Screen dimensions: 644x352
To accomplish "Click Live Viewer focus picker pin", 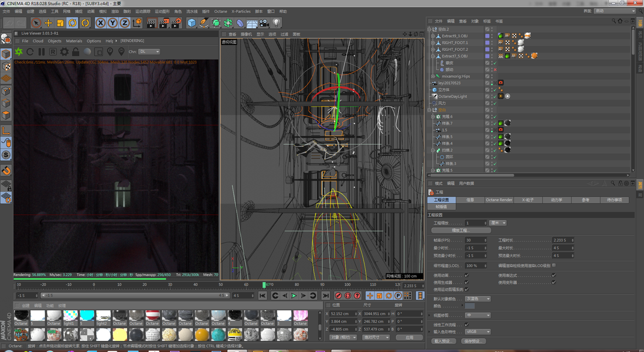I will 110,52.
